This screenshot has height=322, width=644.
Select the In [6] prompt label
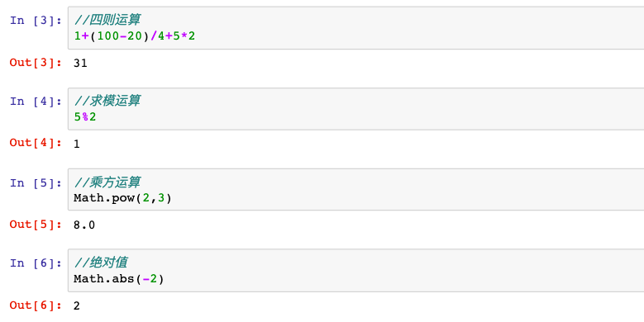coord(36,263)
